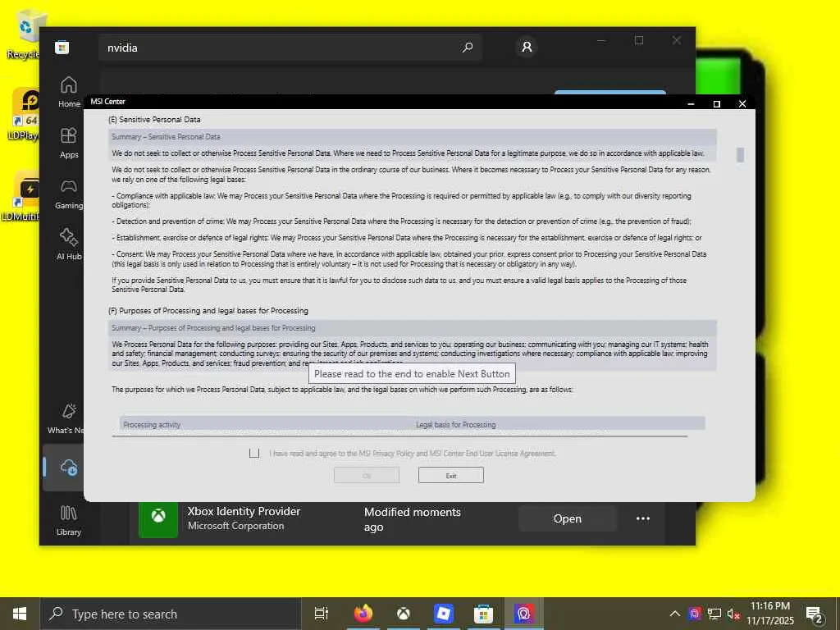This screenshot has height=630, width=840.
Task: Open Home in Microsoft Store sidebar
Action: point(69,92)
